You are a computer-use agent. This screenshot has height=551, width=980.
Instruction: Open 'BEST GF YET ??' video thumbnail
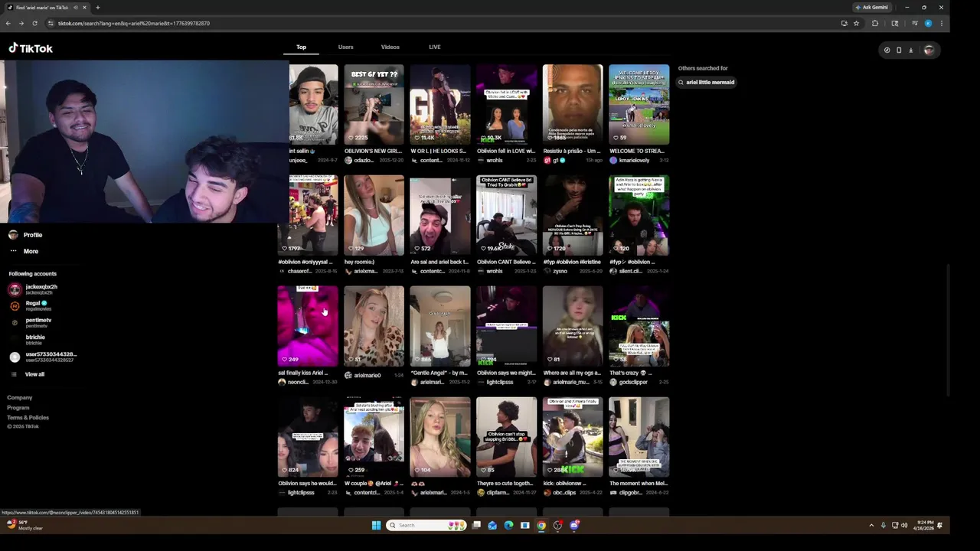pos(374,104)
